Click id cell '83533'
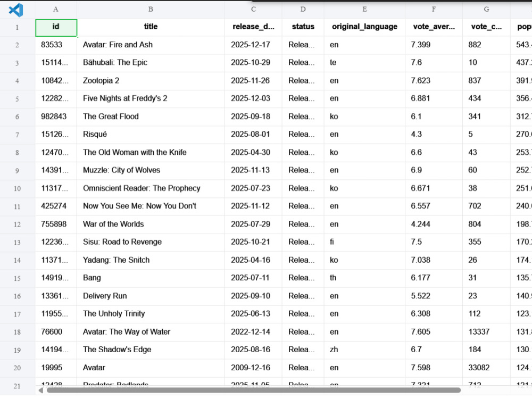532x399 pixels. pyautogui.click(x=56, y=45)
